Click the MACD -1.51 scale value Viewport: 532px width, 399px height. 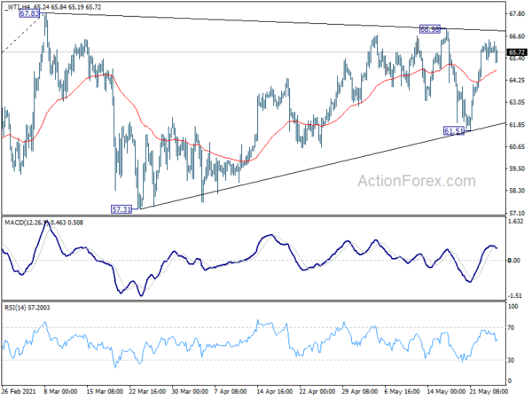tap(515, 296)
